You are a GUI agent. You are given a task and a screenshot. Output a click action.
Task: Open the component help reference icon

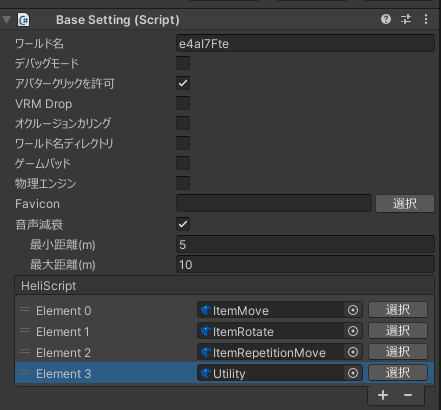click(x=386, y=19)
